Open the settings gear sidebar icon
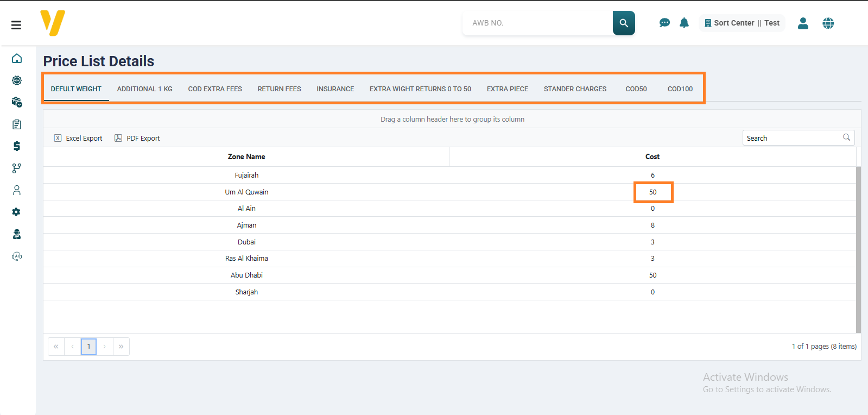The height and width of the screenshot is (415, 868). 17,212
